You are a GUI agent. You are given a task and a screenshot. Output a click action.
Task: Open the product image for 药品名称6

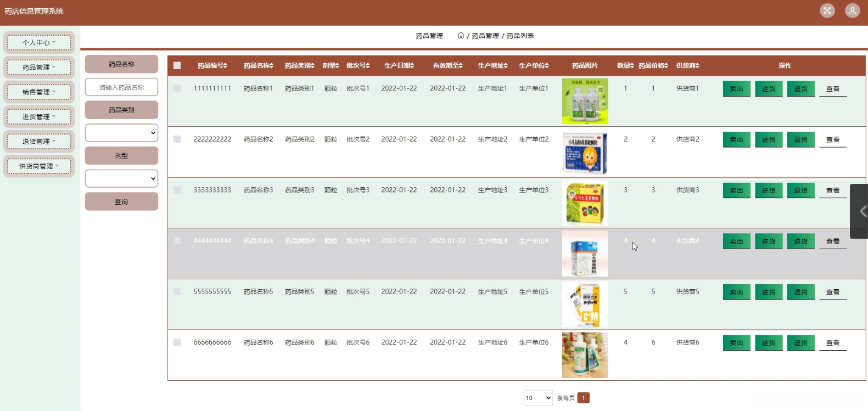pyautogui.click(x=585, y=355)
